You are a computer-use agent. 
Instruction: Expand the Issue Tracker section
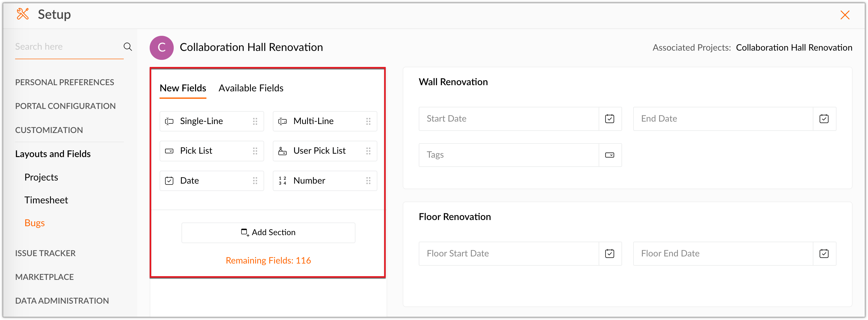pos(45,253)
